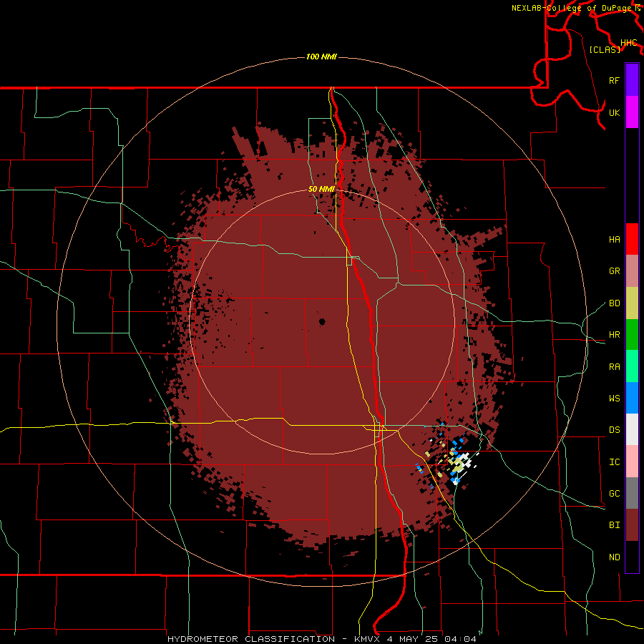644x644 pixels.
Task: Click the RA light green legend swatch
Action: 632,366
